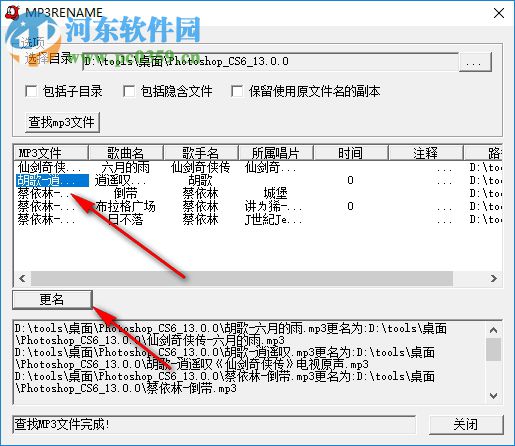Click the 仙剑奇侠传 singer name cell
This screenshot has height=446, width=515.
(x=200, y=167)
